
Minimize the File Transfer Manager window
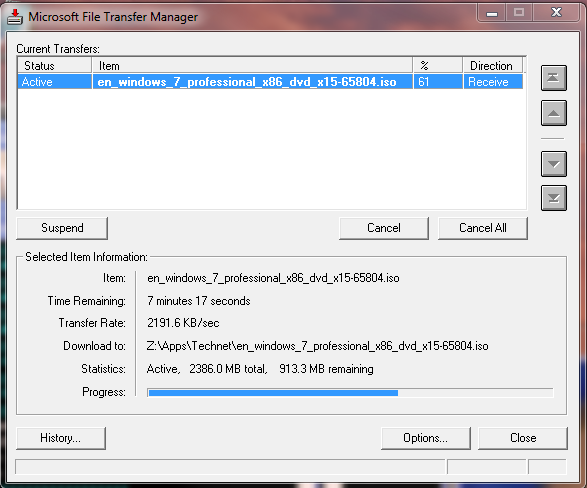[492, 13]
